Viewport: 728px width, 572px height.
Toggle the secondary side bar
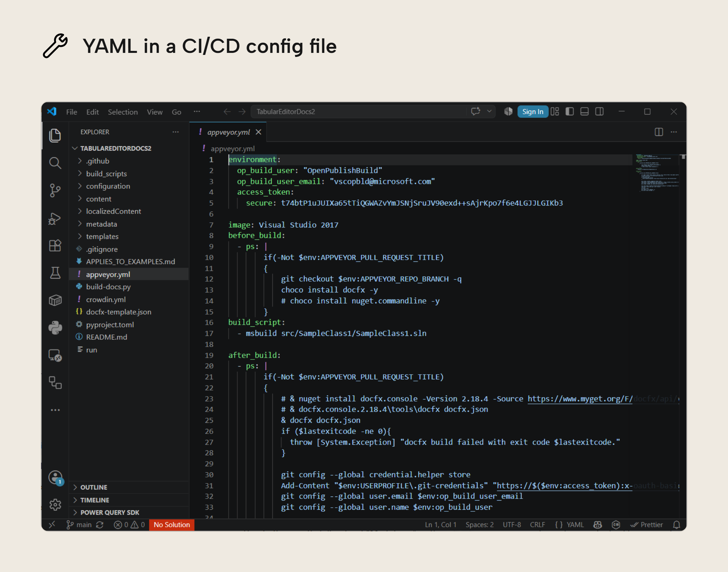coord(599,112)
